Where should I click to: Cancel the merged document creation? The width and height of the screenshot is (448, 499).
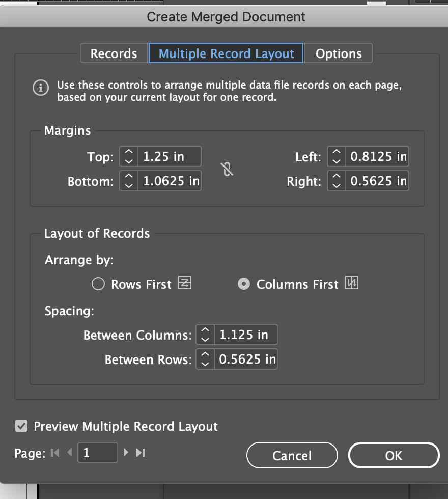pos(292,455)
